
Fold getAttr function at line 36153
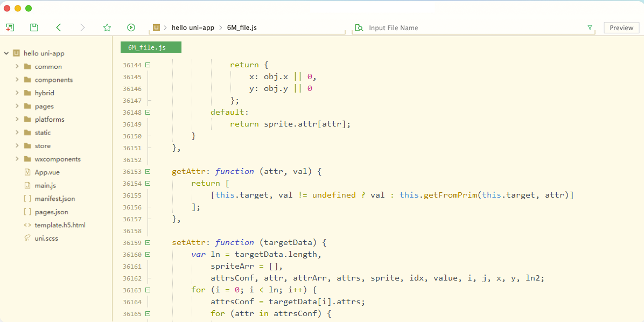(x=148, y=171)
